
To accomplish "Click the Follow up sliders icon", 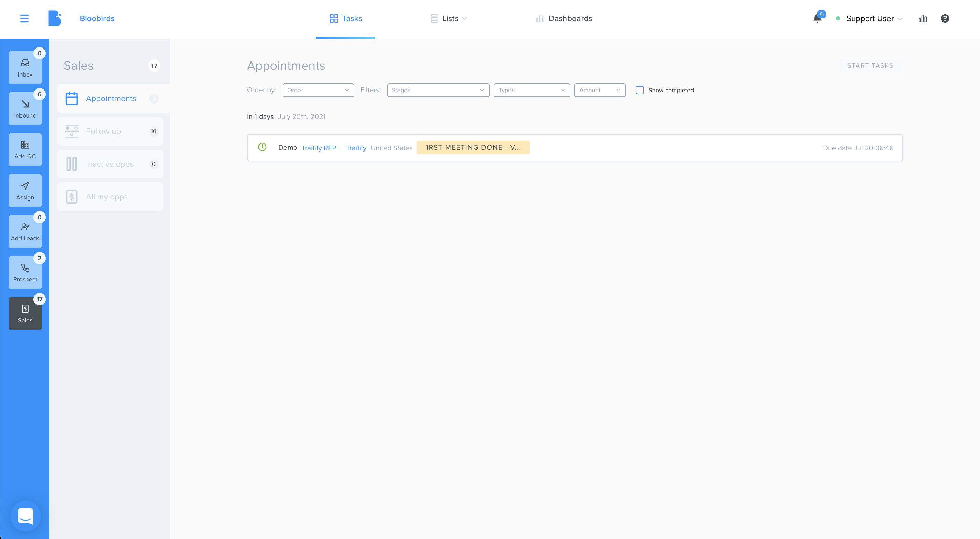I will tap(71, 131).
